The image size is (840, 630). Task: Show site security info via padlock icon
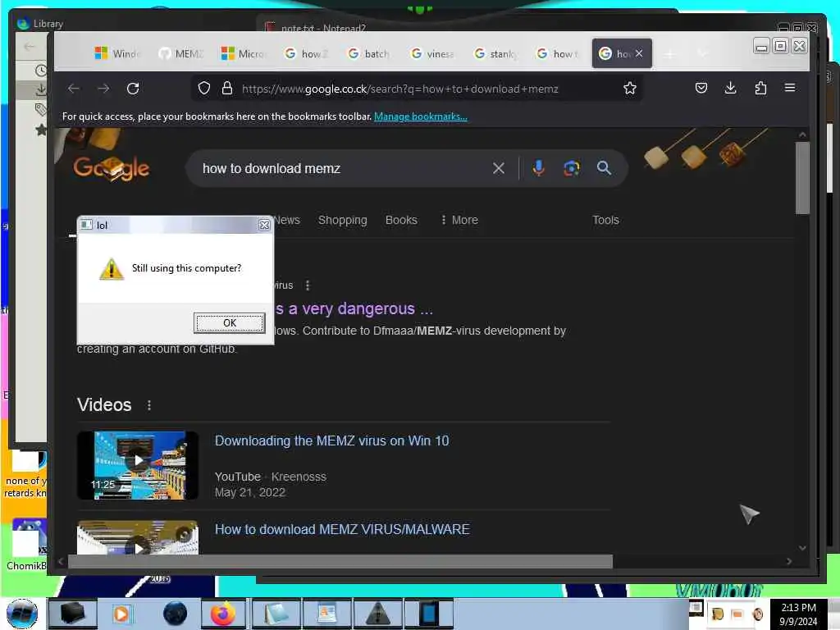pyautogui.click(x=227, y=88)
